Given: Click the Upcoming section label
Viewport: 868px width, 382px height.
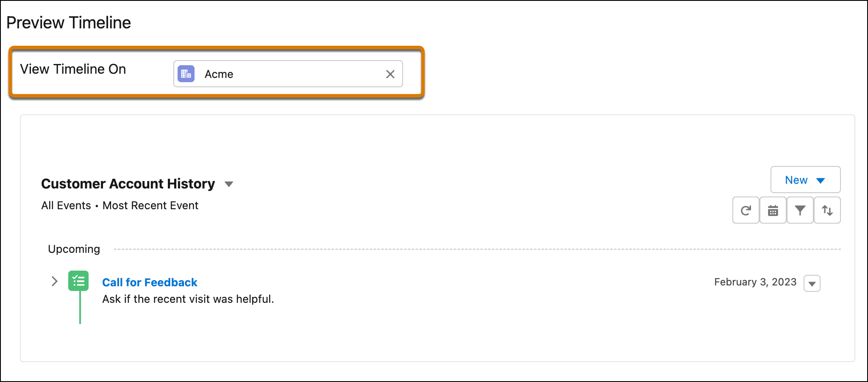Looking at the screenshot, I should point(74,249).
